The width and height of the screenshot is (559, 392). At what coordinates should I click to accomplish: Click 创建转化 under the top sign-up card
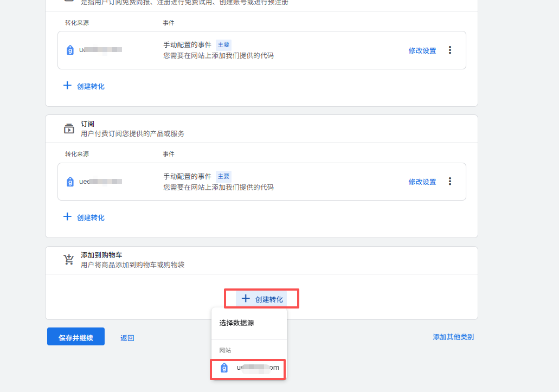(x=85, y=86)
